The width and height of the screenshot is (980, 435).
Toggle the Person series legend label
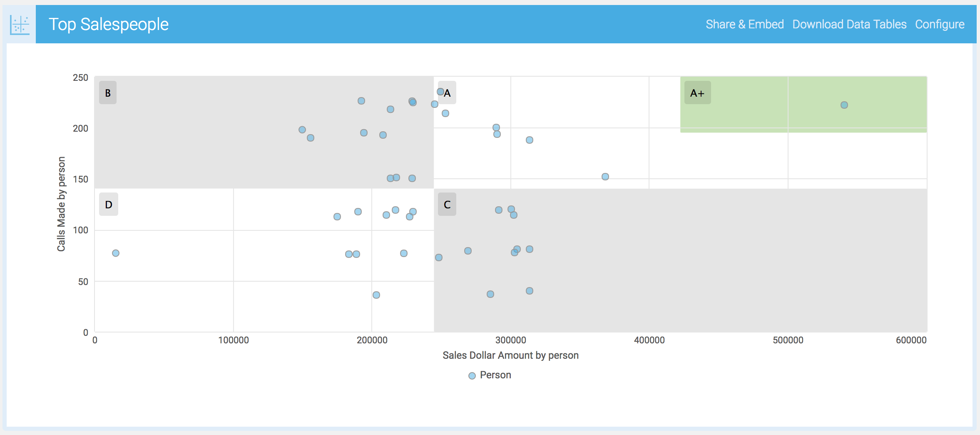tap(495, 375)
